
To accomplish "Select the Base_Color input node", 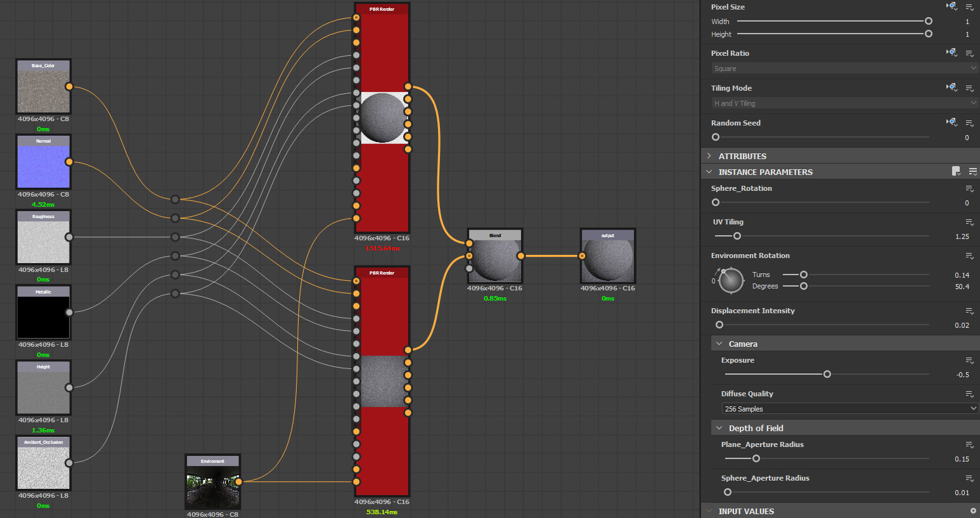I will tap(43, 90).
